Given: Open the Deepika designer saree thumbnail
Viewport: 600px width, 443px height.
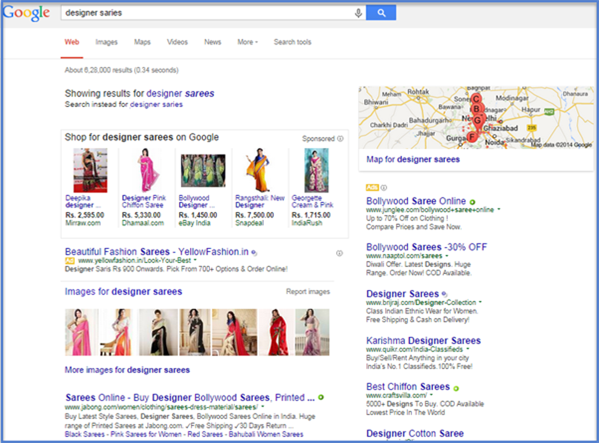Looking at the screenshot, I should tap(90, 170).
